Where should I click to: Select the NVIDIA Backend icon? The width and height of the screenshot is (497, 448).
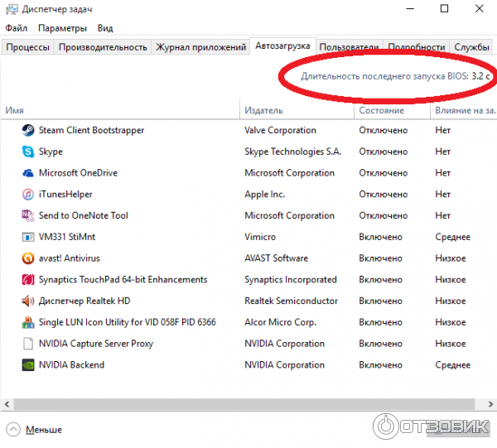27,364
